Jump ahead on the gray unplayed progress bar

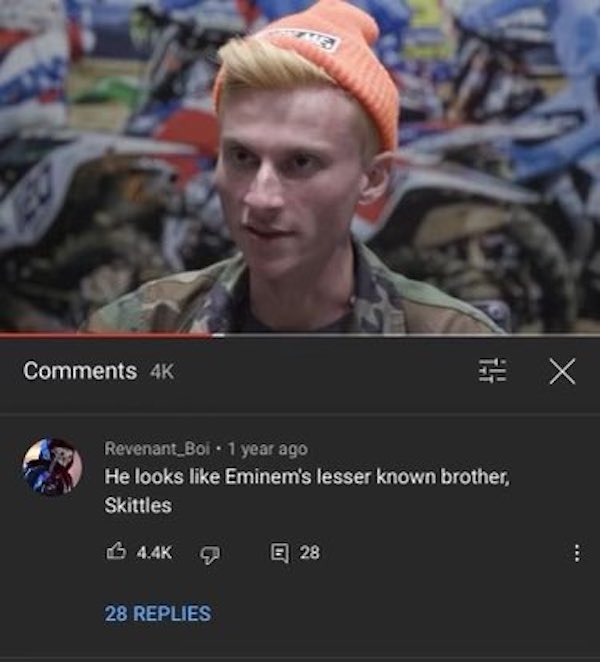[413, 335]
